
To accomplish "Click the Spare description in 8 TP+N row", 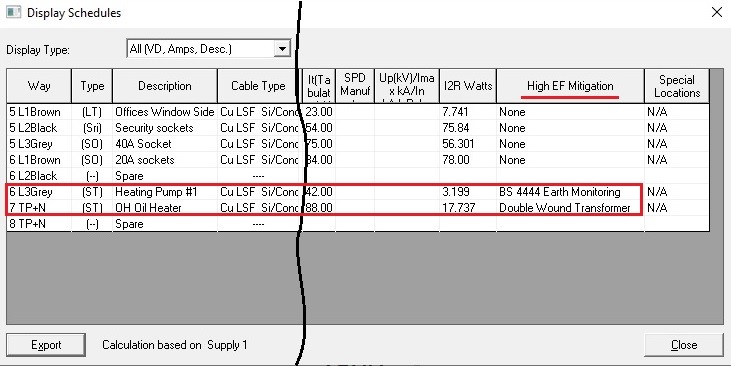I will pyautogui.click(x=165, y=224).
